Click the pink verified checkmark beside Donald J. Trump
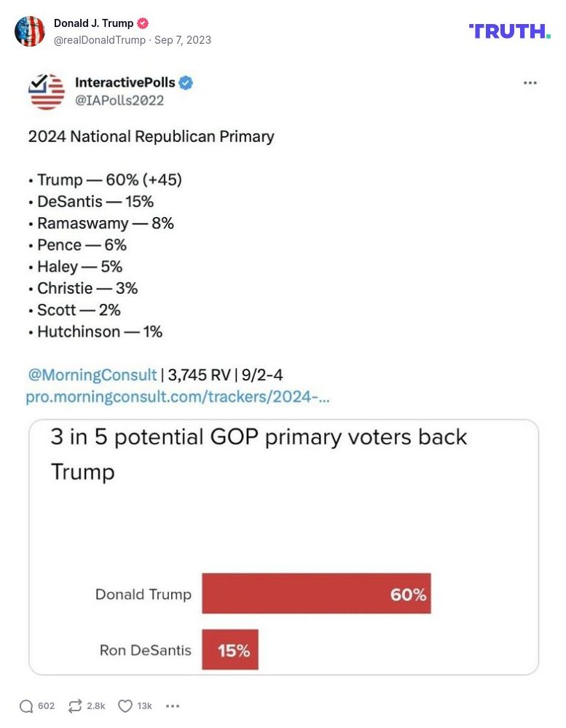The height and width of the screenshot is (728, 566). coord(144,23)
